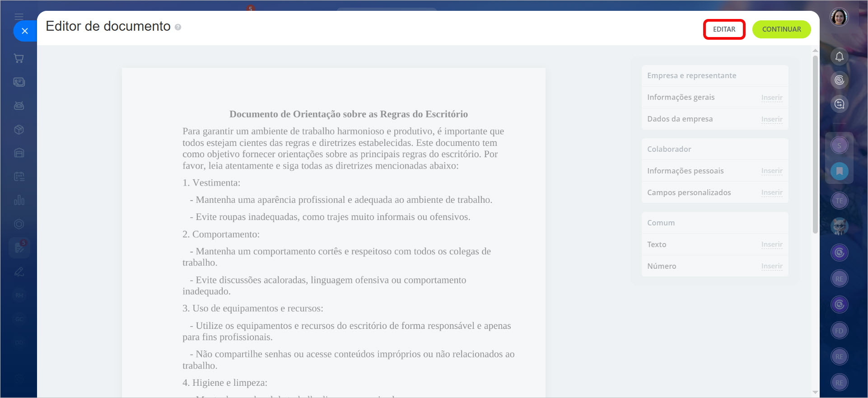Insert Informações pessoais field
The image size is (868, 398).
coord(771,171)
